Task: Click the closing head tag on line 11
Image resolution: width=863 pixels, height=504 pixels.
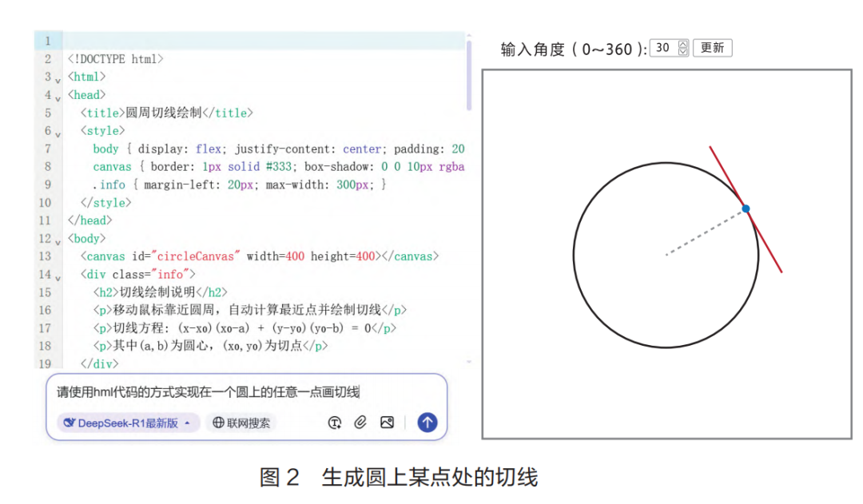Action: (89, 220)
